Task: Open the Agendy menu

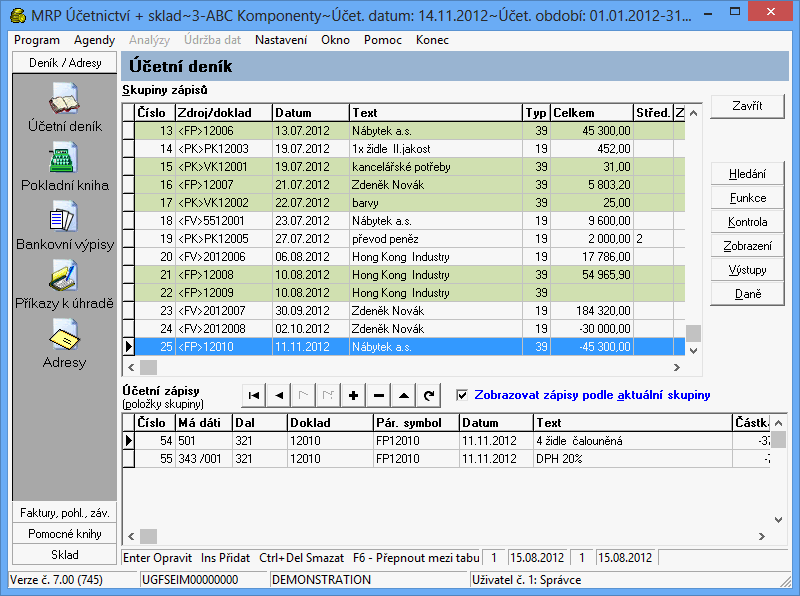Action: click(x=94, y=40)
